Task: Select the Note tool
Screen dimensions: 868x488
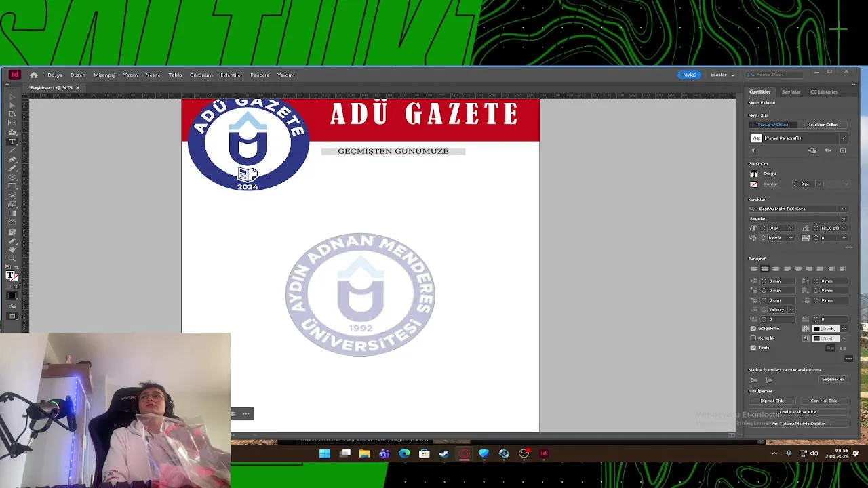Action: tap(12, 231)
